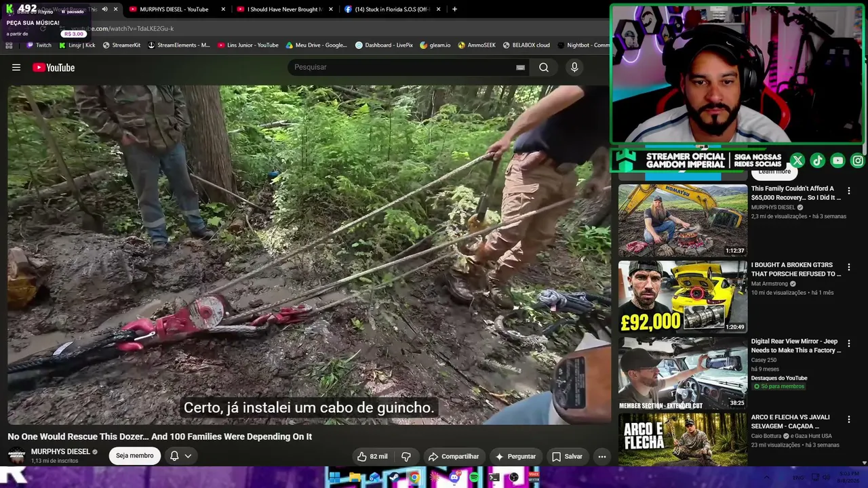Share the video with Compartilhar
The width and height of the screenshot is (868, 488).
click(454, 456)
